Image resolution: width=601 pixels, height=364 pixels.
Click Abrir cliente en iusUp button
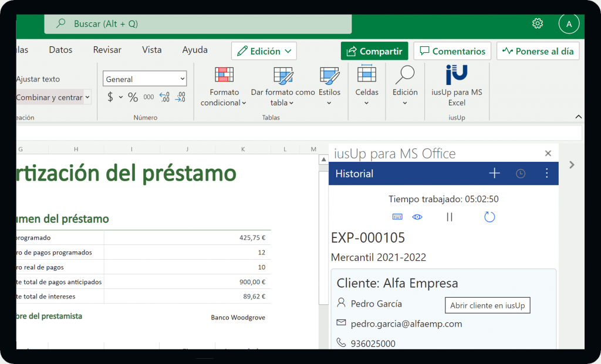tap(488, 305)
